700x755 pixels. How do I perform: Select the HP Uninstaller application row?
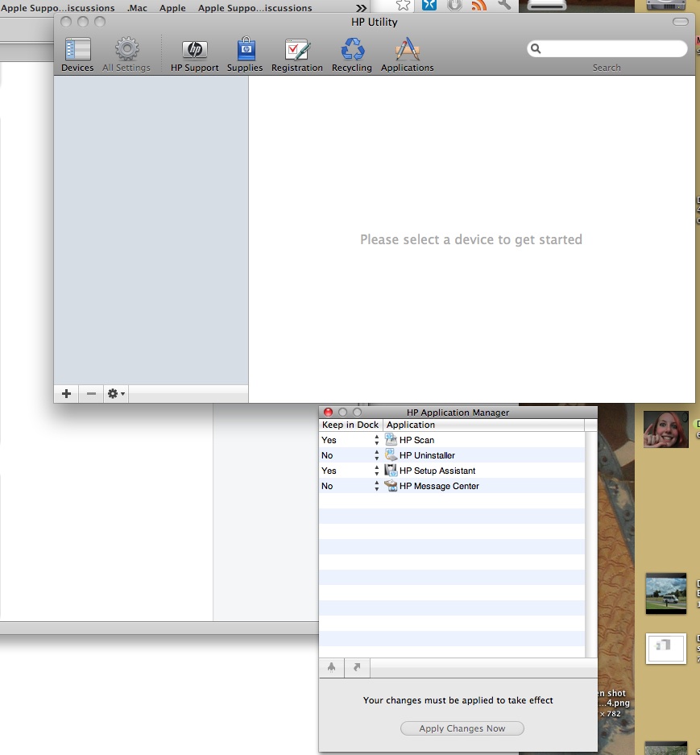click(x=452, y=455)
